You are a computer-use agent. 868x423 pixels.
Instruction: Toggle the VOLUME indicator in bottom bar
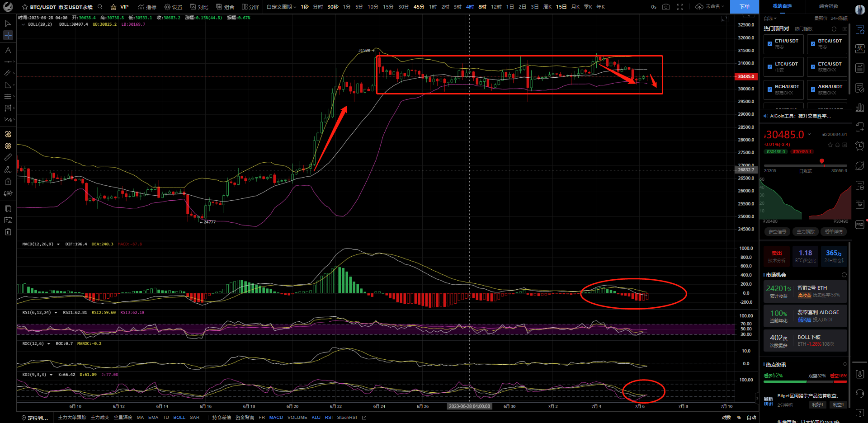(x=297, y=418)
